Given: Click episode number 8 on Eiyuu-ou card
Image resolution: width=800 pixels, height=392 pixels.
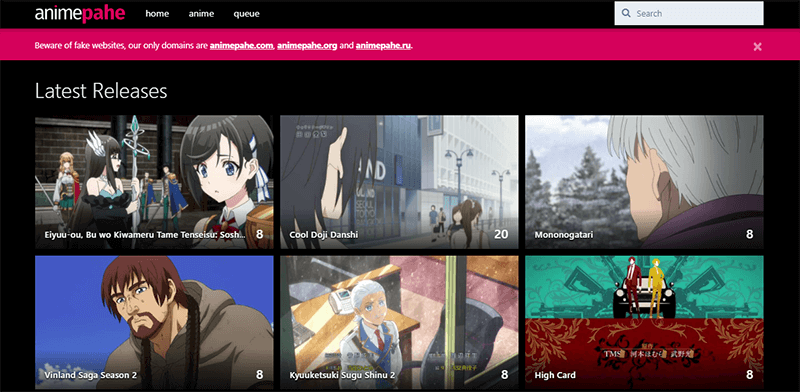Looking at the screenshot, I should (x=259, y=234).
